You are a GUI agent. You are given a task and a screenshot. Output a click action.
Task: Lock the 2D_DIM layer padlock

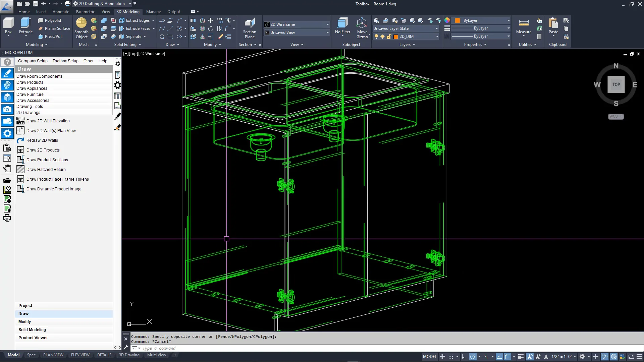389,36
